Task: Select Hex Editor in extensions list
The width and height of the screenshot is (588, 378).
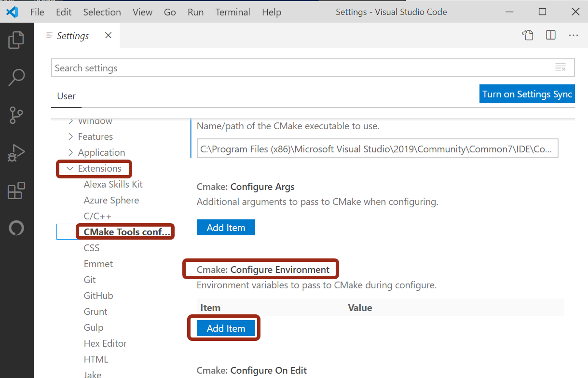Action: (105, 343)
